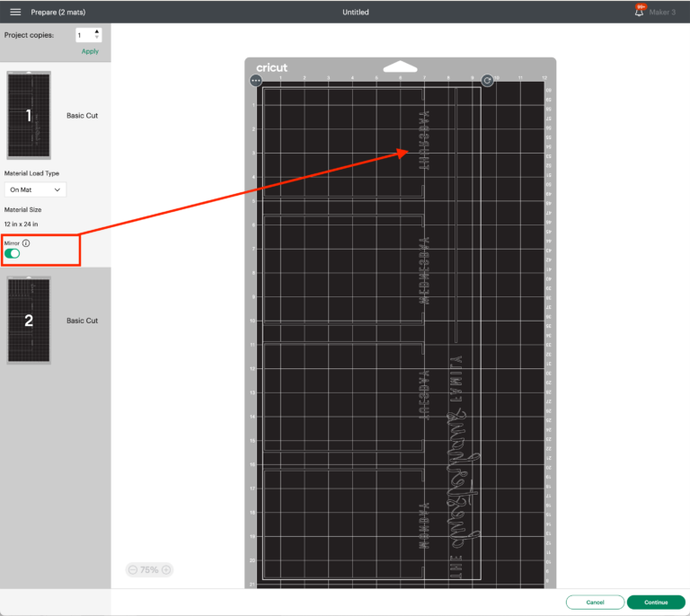Viewport: 690px width, 616px height.
Task: Select mat 1 Basic Cut
Action: point(54,116)
